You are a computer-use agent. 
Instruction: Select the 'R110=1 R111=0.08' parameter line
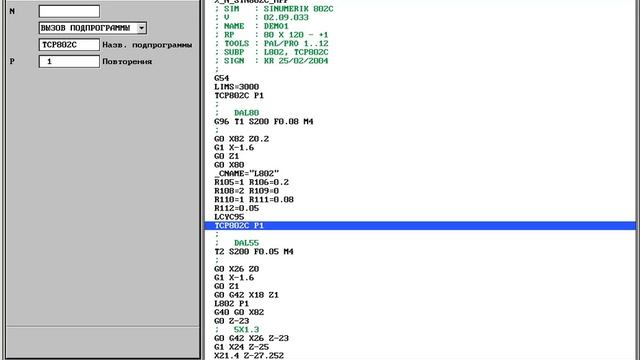point(254,200)
